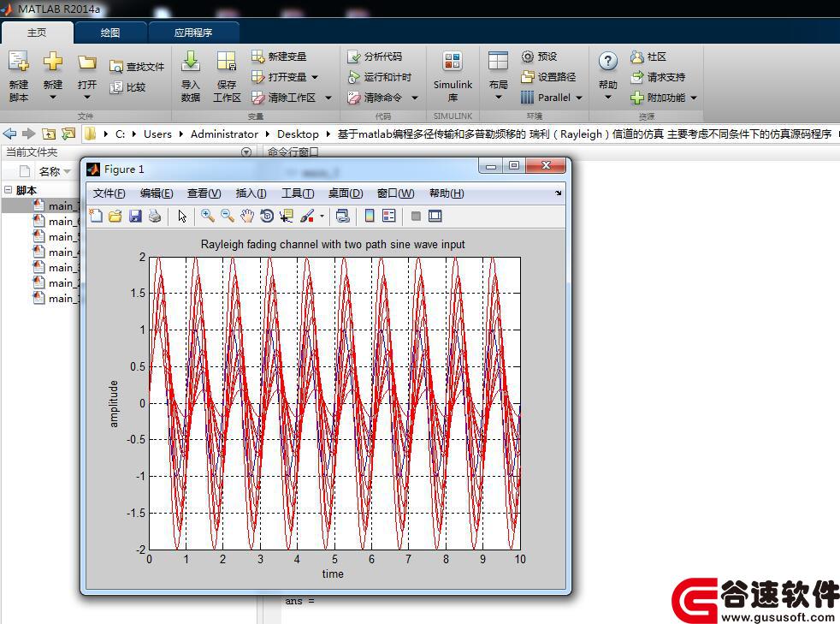The width and height of the screenshot is (840, 624).
Task: Expand the 清除工作区 dropdown arrow
Action: pos(328,98)
